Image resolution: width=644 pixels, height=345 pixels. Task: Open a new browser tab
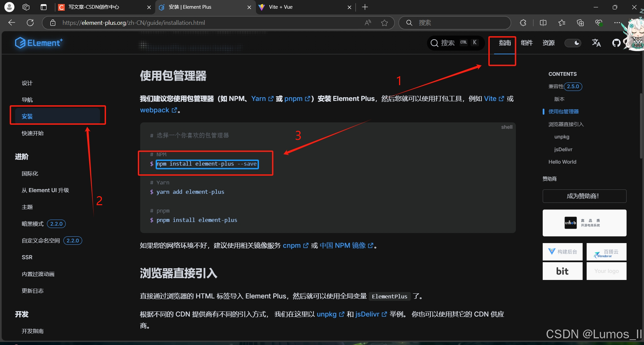point(365,7)
